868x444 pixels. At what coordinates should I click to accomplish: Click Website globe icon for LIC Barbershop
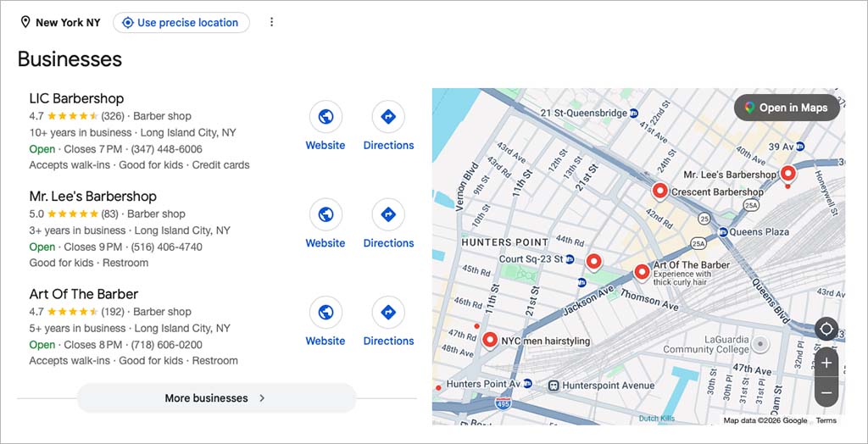[325, 117]
